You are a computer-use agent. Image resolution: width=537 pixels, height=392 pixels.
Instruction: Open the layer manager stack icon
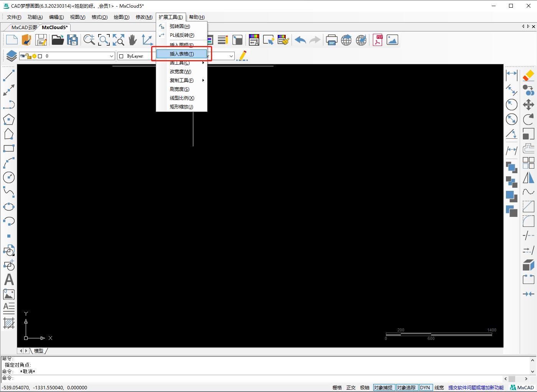click(12, 56)
